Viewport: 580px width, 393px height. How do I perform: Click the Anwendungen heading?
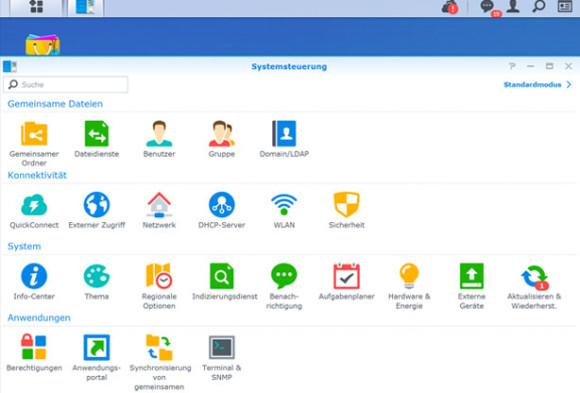pyautogui.click(x=39, y=318)
